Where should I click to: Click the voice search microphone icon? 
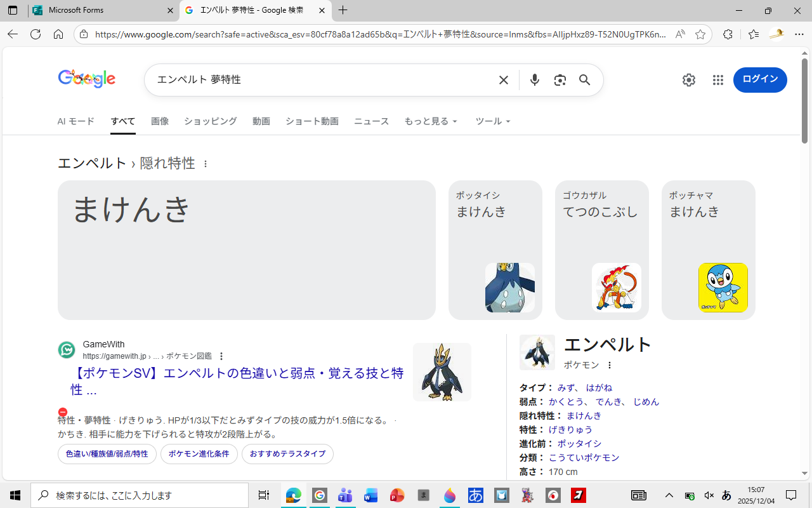pyautogui.click(x=535, y=80)
